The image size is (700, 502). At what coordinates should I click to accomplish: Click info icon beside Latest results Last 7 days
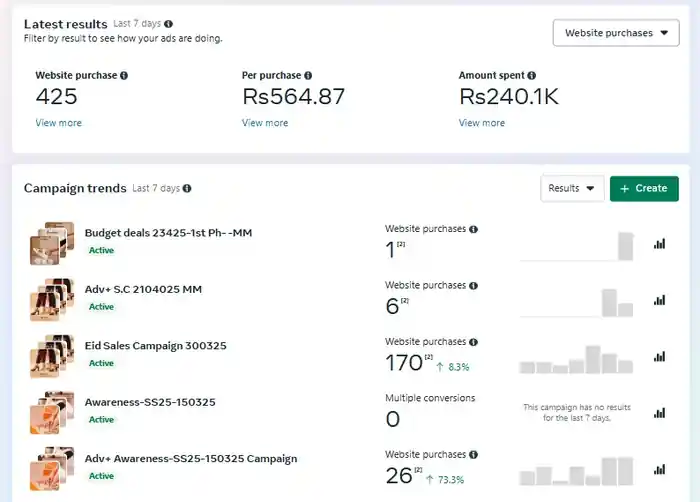168,24
